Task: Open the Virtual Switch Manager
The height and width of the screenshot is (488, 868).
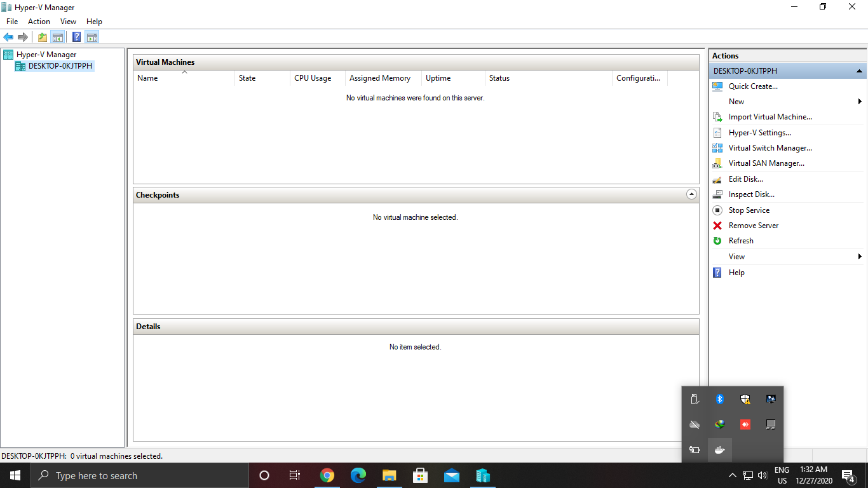Action: point(769,147)
